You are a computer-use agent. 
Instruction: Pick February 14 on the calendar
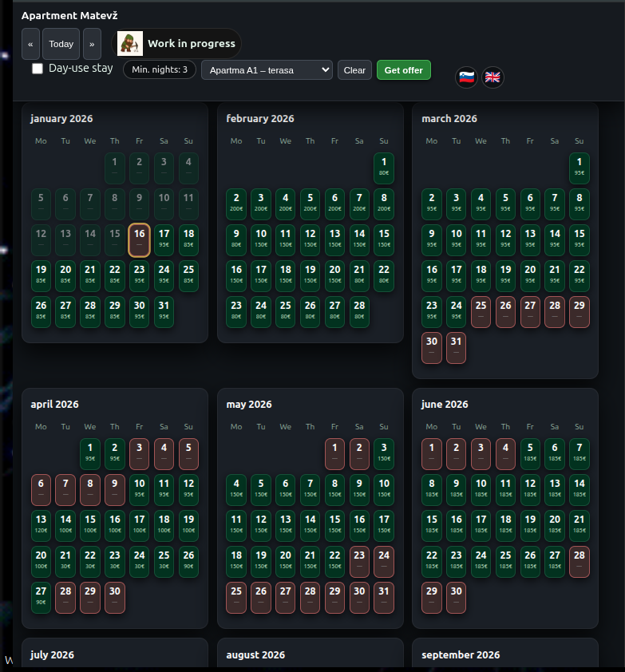[x=359, y=239]
